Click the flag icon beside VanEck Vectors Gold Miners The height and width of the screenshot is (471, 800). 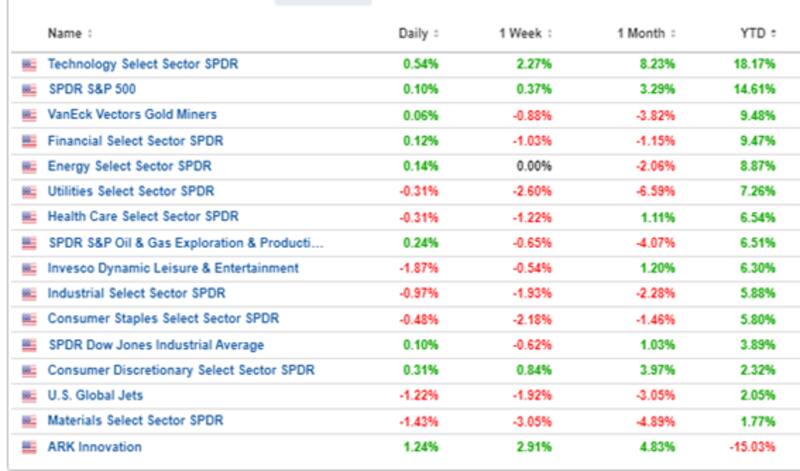pyautogui.click(x=28, y=115)
